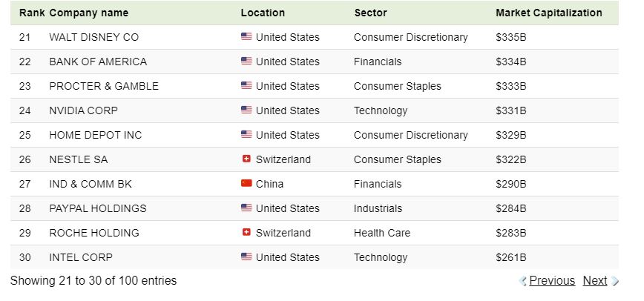Click the Sector column header

tap(370, 13)
